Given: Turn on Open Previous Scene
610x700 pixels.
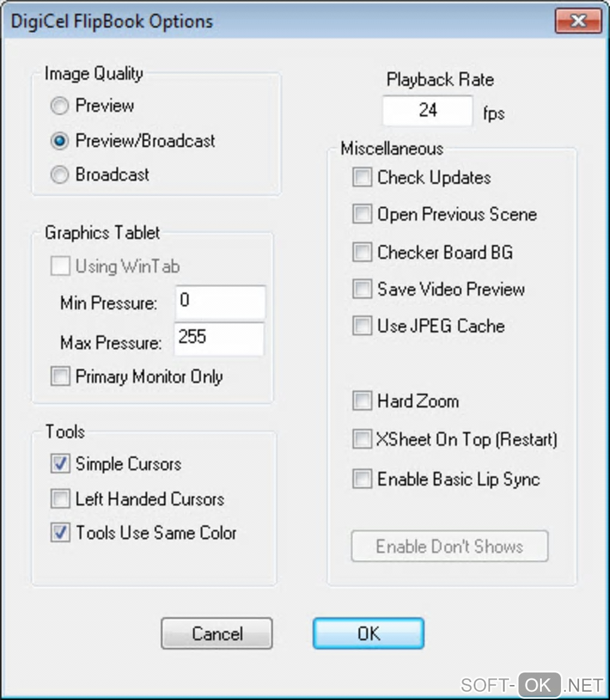Looking at the screenshot, I should click(362, 215).
